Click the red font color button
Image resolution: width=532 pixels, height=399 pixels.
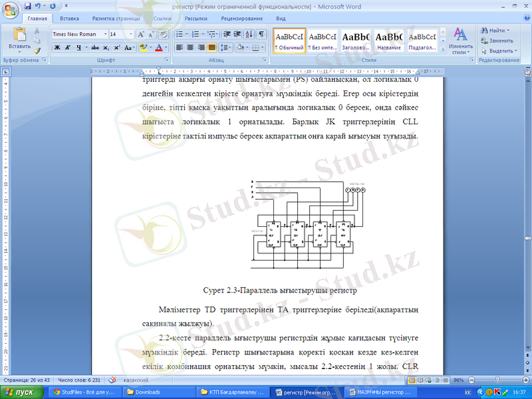[x=158, y=48]
